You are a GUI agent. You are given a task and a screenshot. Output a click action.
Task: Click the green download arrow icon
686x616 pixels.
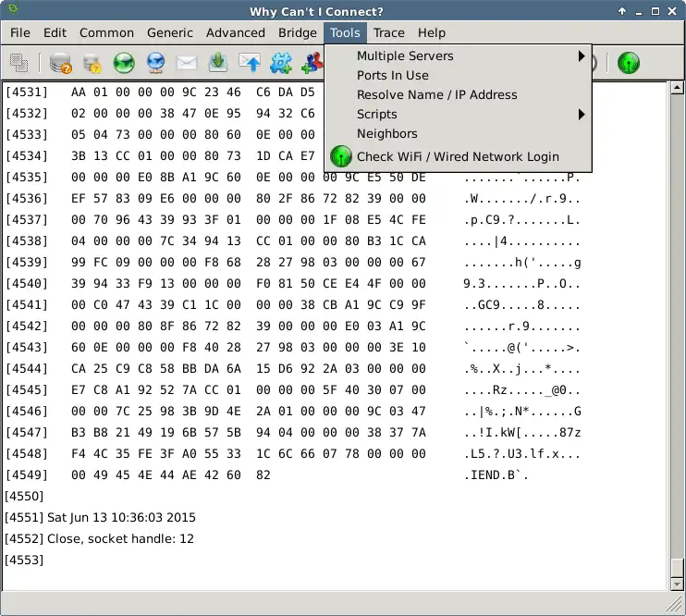(218, 63)
